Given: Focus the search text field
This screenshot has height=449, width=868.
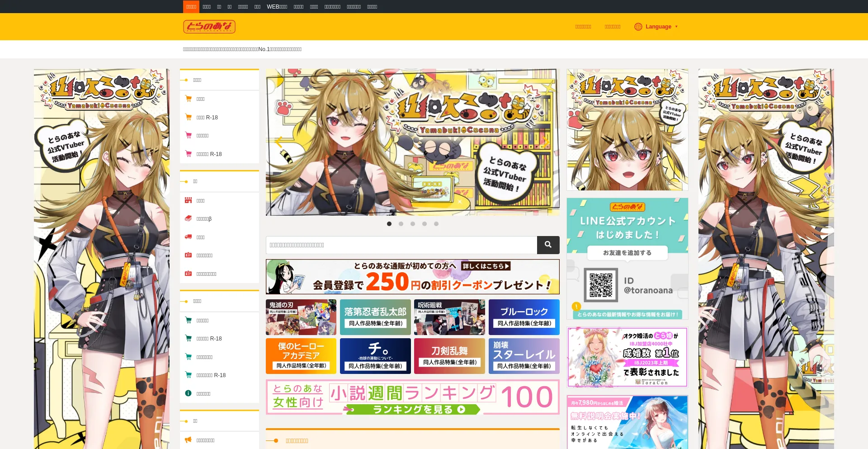Looking at the screenshot, I should (x=401, y=245).
